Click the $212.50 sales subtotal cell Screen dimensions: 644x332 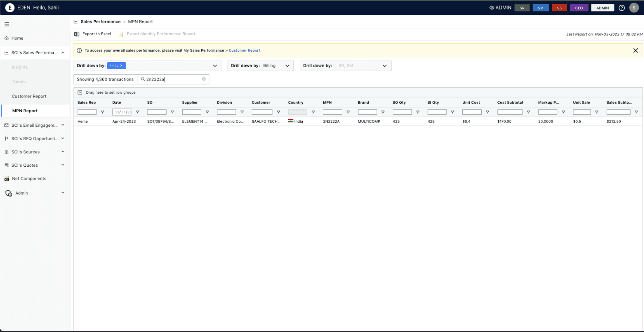tap(614, 121)
